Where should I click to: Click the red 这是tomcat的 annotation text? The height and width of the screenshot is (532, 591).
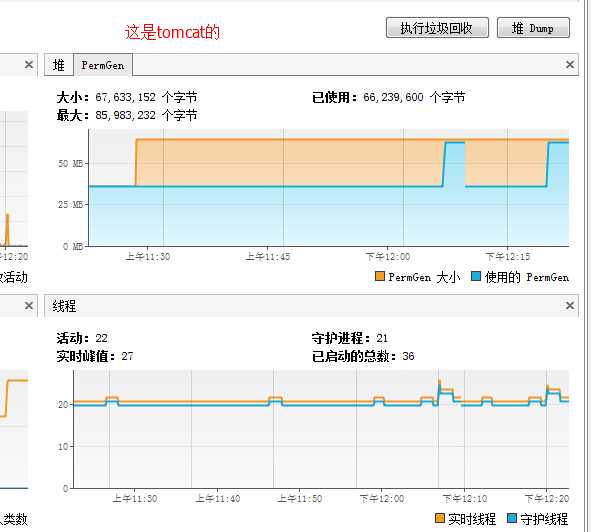click(172, 32)
